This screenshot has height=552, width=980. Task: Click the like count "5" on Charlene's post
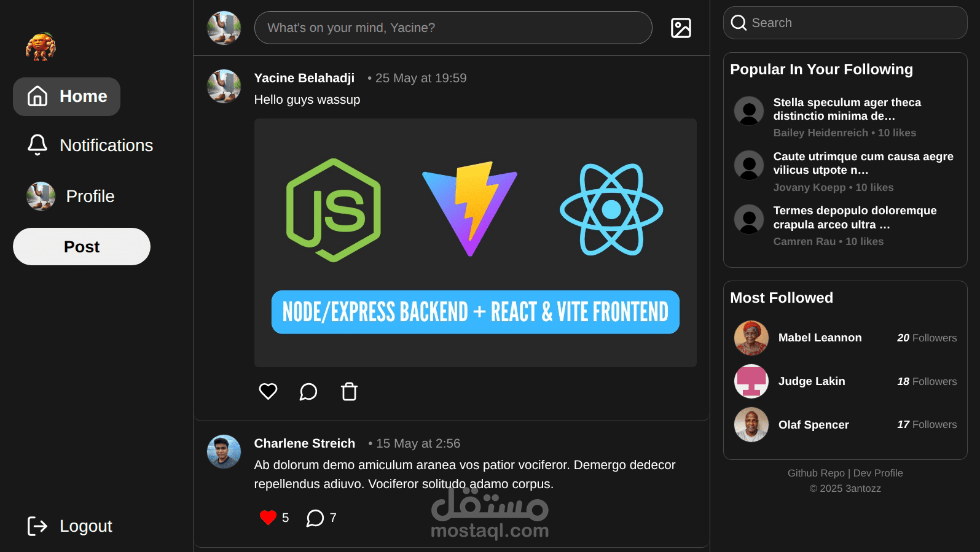(285, 518)
